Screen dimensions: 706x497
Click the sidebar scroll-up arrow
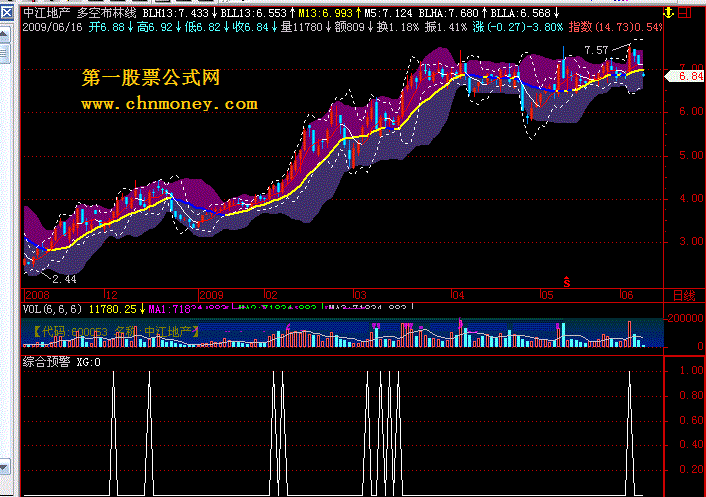[4, 34]
